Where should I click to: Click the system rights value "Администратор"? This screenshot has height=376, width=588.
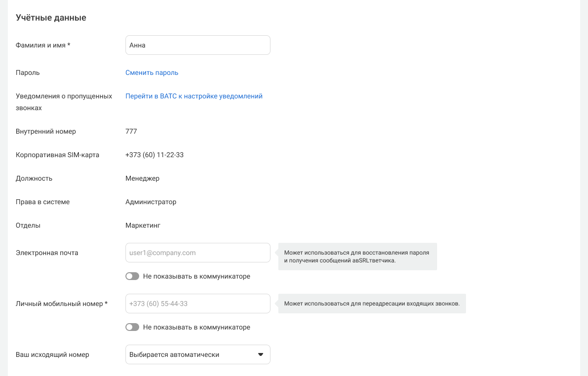click(x=151, y=202)
